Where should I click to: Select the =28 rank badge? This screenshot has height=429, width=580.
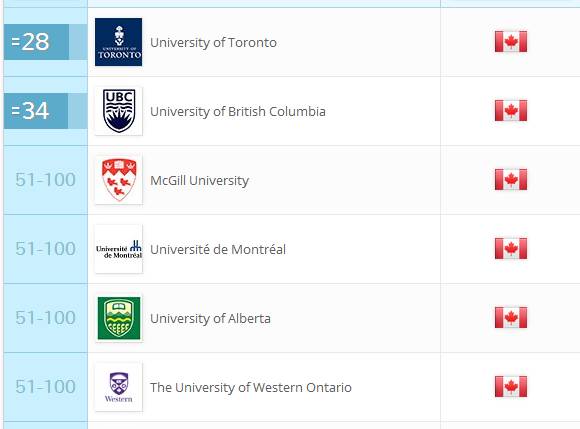(x=36, y=42)
